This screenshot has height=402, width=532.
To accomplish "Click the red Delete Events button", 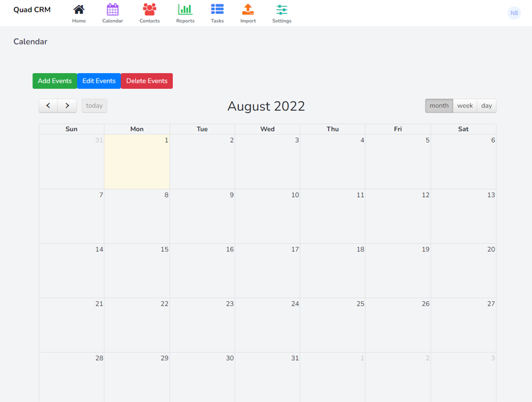I will click(146, 81).
